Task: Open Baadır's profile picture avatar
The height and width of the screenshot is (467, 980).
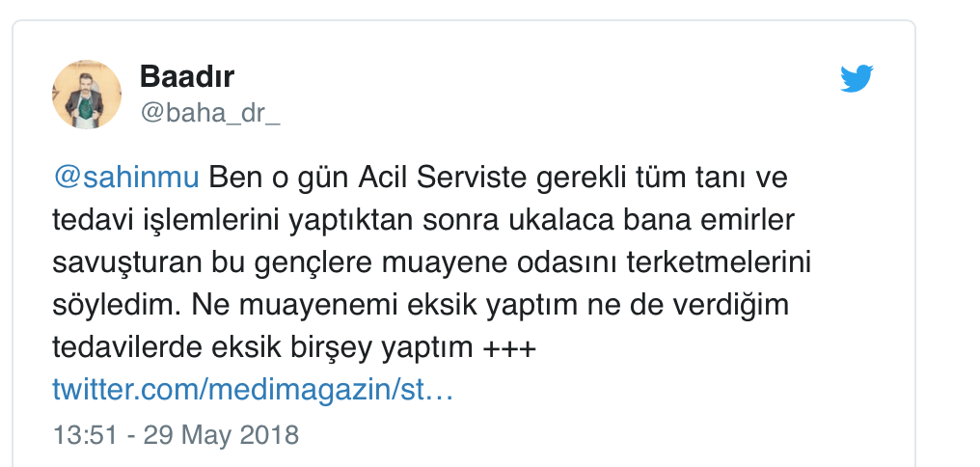Action: click(x=86, y=95)
